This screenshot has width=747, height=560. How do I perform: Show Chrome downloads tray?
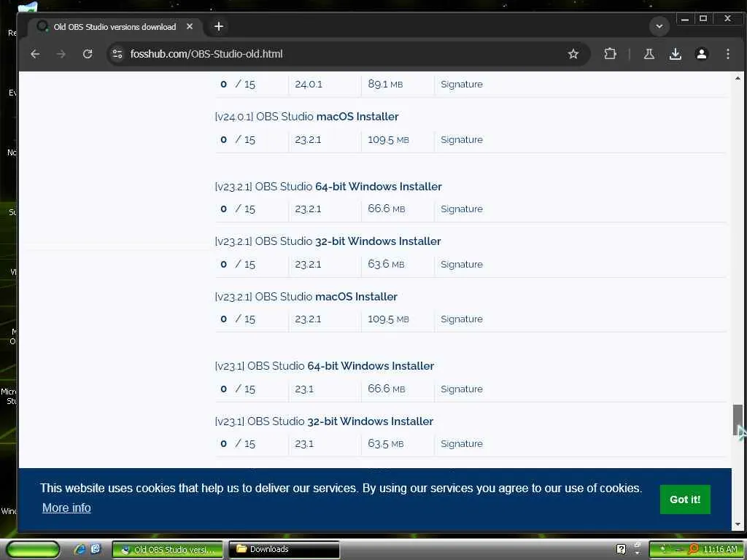pyautogui.click(x=675, y=54)
